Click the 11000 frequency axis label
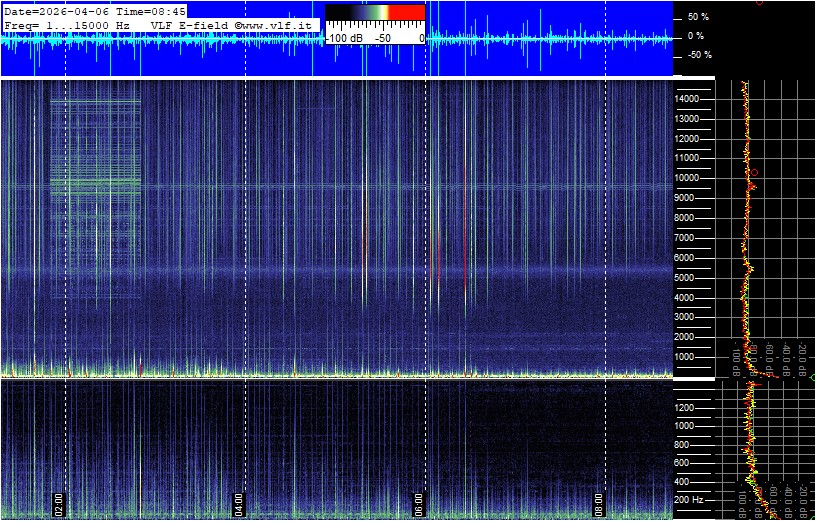Screen dimensions: 816x521 tap(687, 158)
